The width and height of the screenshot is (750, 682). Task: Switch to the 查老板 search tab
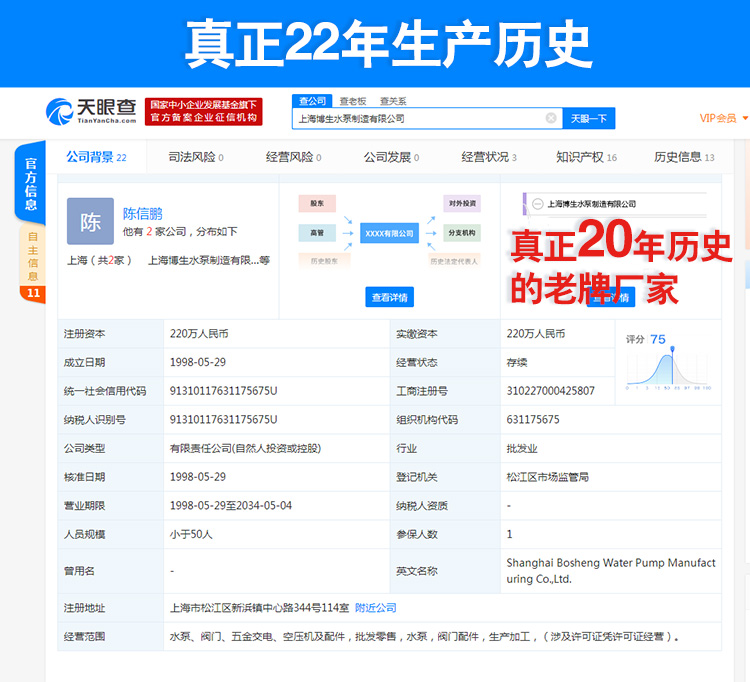pos(352,101)
